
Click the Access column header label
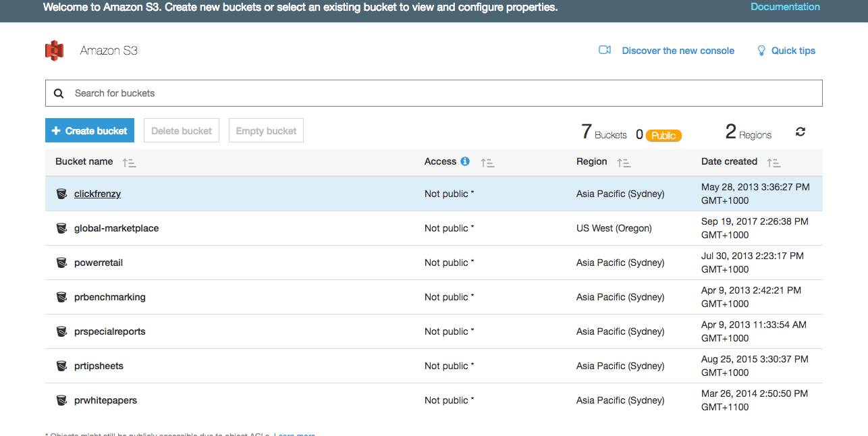click(x=440, y=161)
